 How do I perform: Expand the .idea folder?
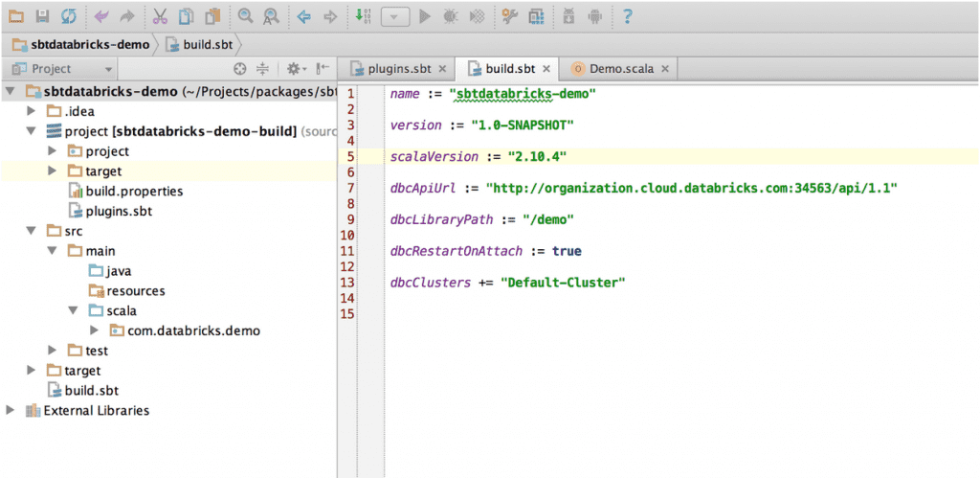(x=32, y=111)
